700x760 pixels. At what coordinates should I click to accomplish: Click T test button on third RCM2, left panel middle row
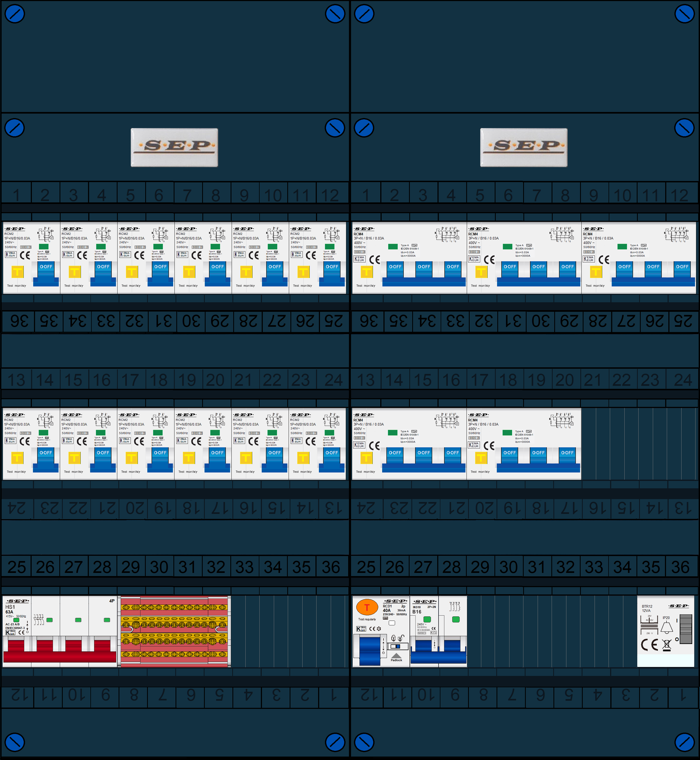pyautogui.click(x=132, y=458)
